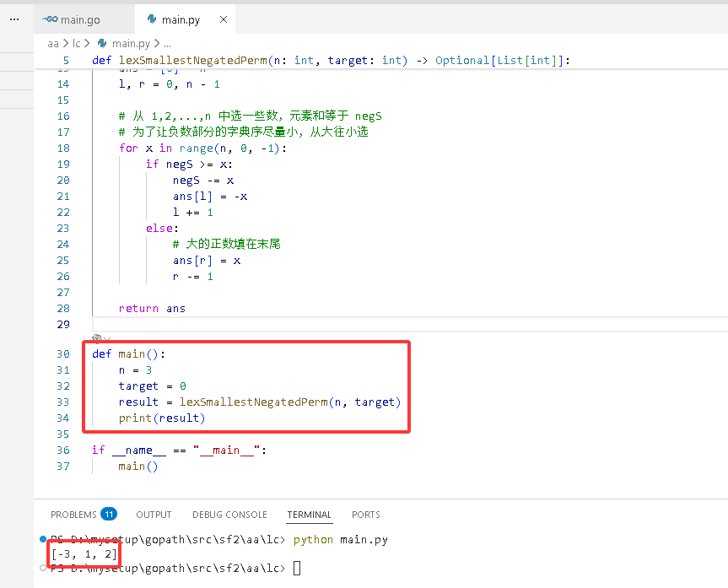Select breadcrumb folder lc
Viewport: 728px width, 588px height.
77,44
